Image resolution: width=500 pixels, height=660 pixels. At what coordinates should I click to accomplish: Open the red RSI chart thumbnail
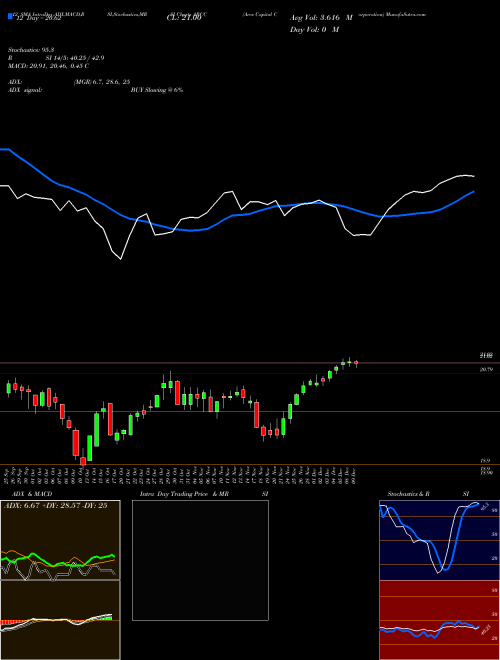pyautogui.click(x=439, y=620)
